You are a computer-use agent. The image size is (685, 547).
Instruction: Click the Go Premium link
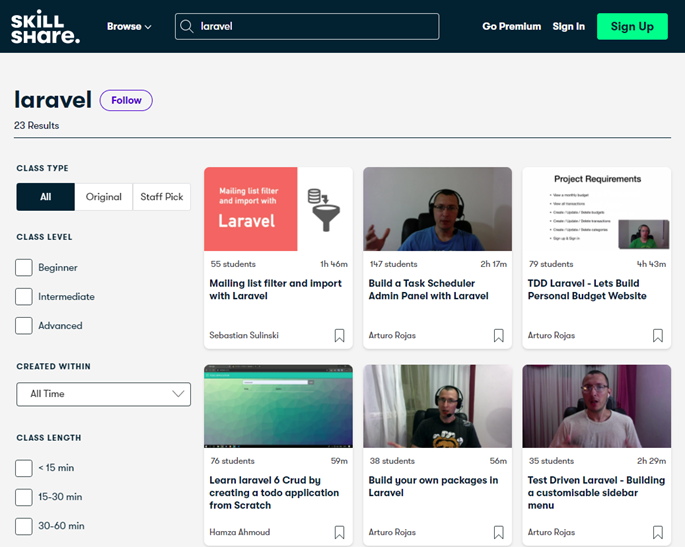[512, 27]
